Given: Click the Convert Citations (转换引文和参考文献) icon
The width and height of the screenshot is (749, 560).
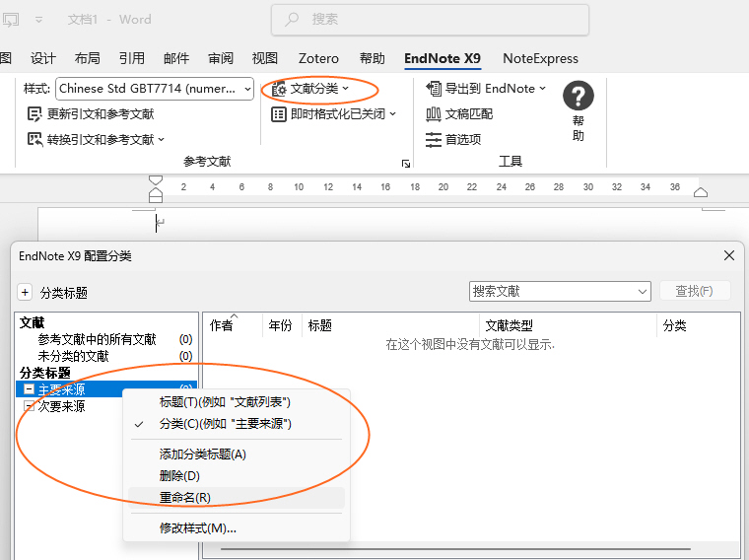Looking at the screenshot, I should pos(34,140).
